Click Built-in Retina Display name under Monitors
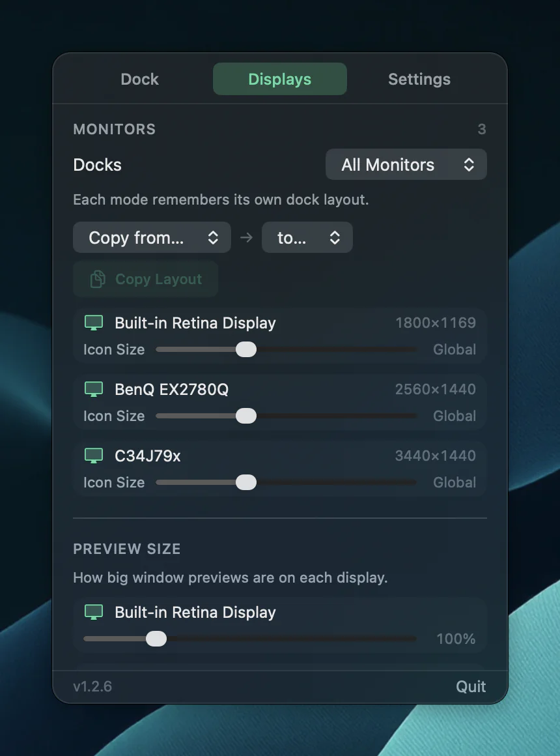The image size is (560, 756). (x=195, y=323)
